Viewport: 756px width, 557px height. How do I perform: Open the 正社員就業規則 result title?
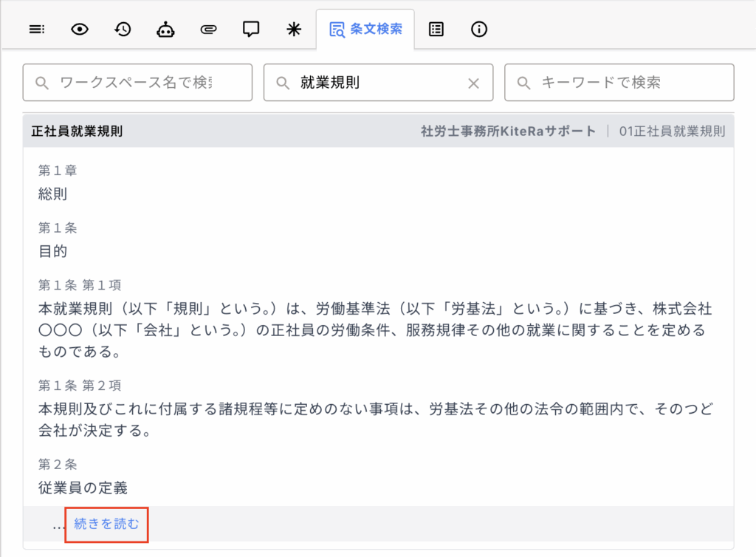pyautogui.click(x=77, y=131)
